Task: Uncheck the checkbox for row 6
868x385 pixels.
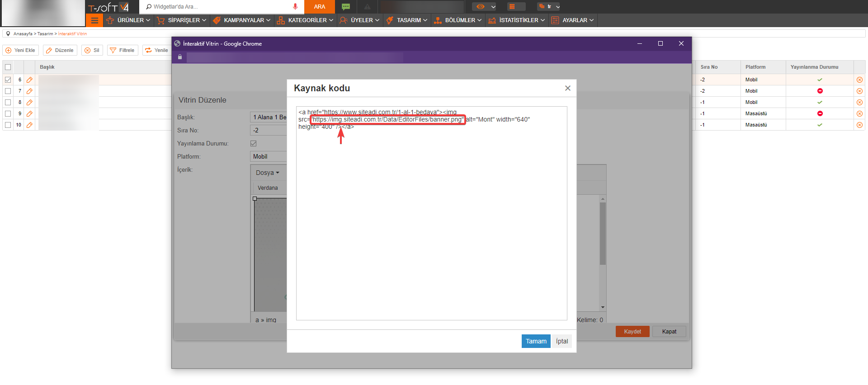Action: coord(8,80)
